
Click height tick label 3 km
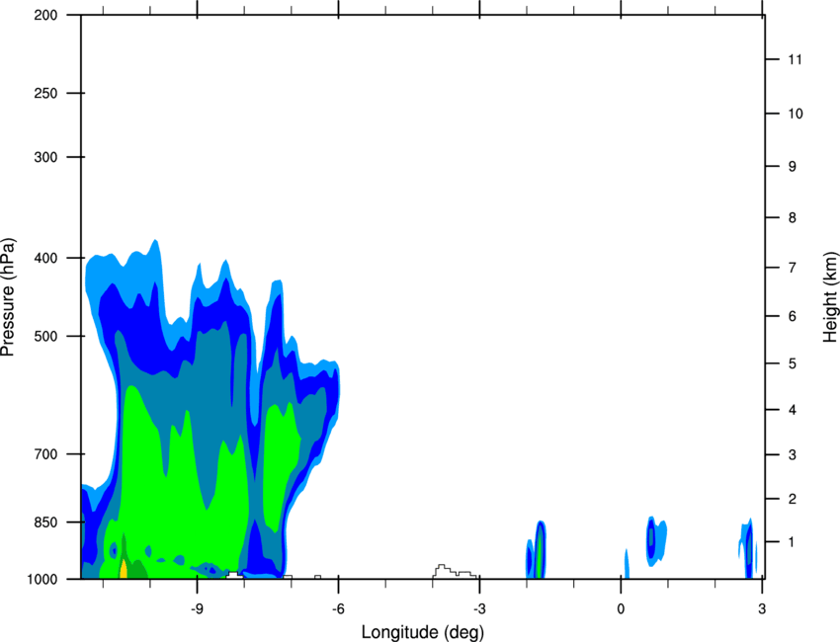click(x=793, y=455)
